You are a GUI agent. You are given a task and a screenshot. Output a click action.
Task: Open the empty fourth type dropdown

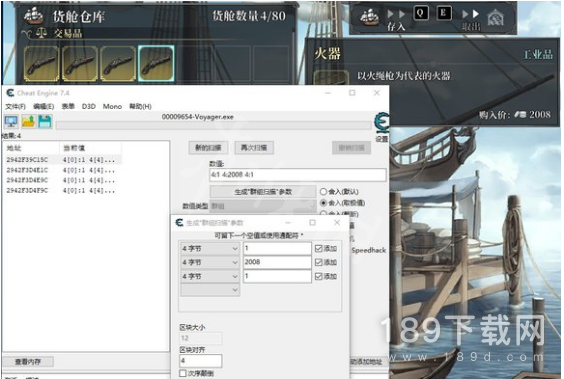[209, 290]
